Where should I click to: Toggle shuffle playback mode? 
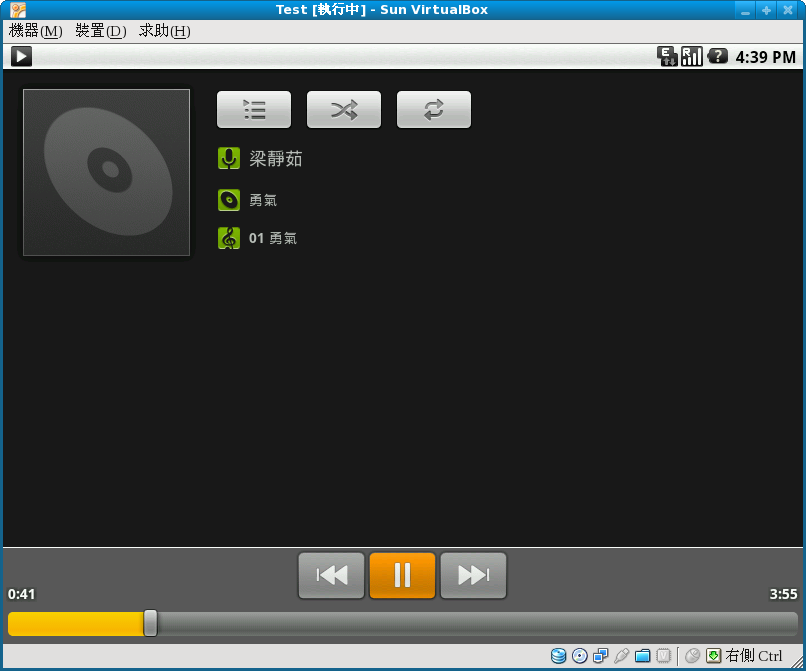(x=344, y=109)
